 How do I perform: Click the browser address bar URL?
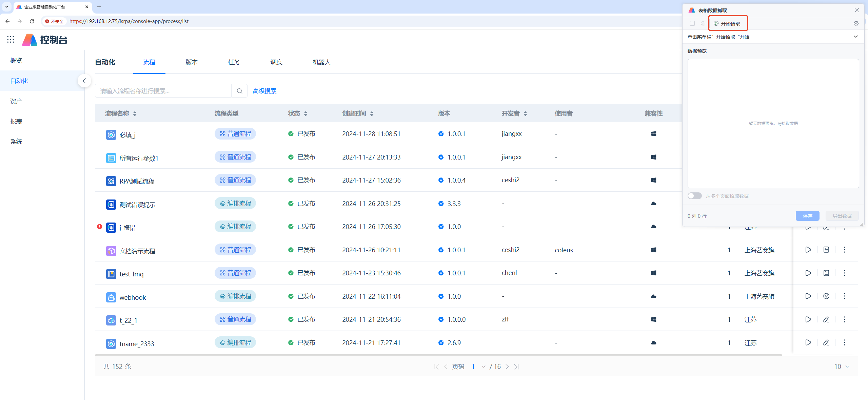(129, 21)
